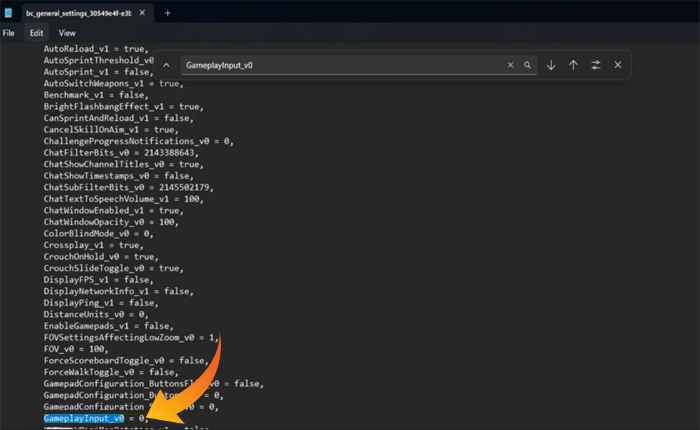Image resolution: width=700 pixels, height=430 pixels.
Task: Click inside the GameplayInput_v0 find field
Action: (x=340, y=65)
